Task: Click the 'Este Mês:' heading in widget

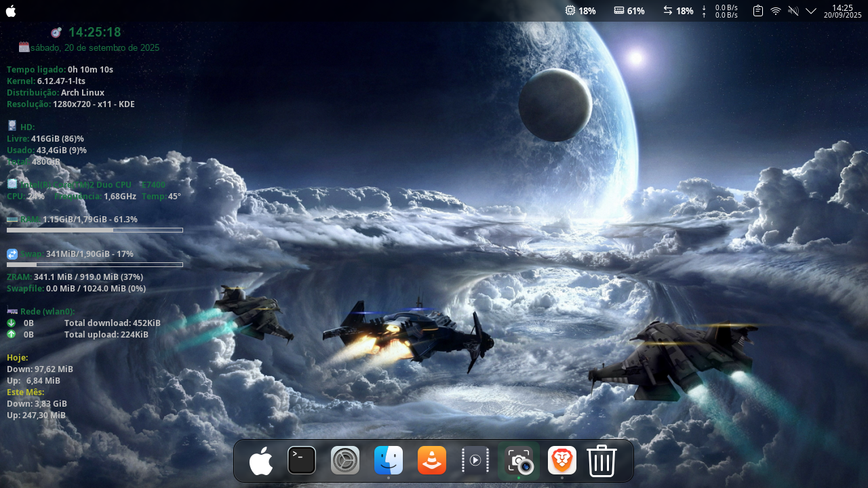Action: coord(26,392)
